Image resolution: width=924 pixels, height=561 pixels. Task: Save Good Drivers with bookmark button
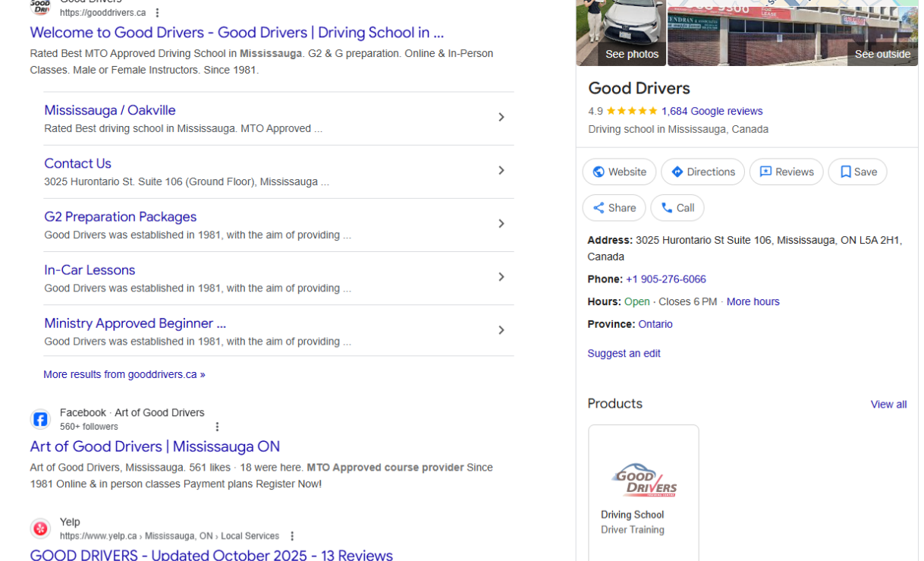(x=857, y=172)
